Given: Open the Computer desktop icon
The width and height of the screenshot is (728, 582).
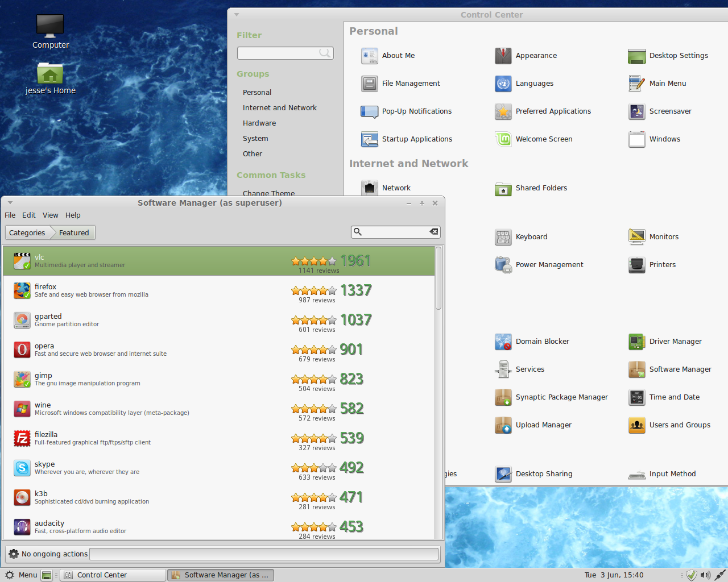Looking at the screenshot, I should coord(50,26).
